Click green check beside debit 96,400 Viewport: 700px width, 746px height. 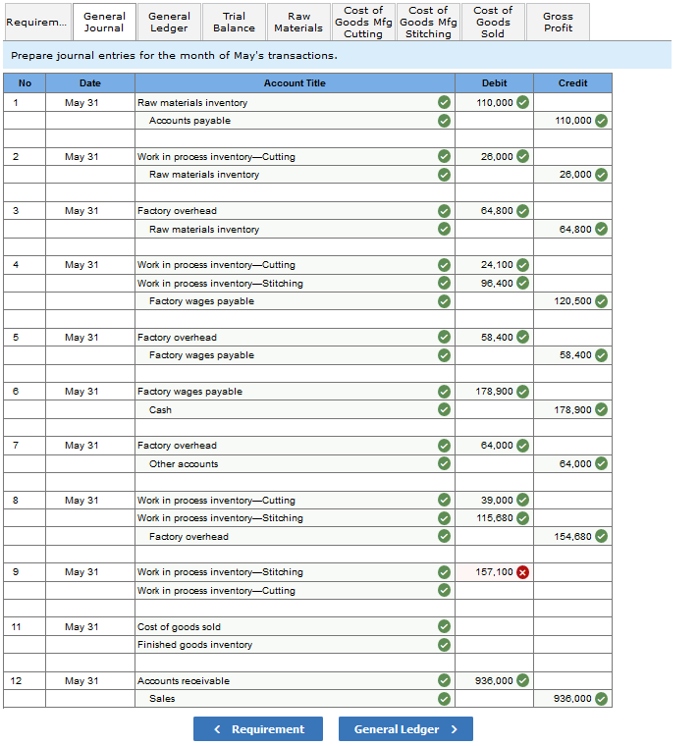(x=522, y=283)
